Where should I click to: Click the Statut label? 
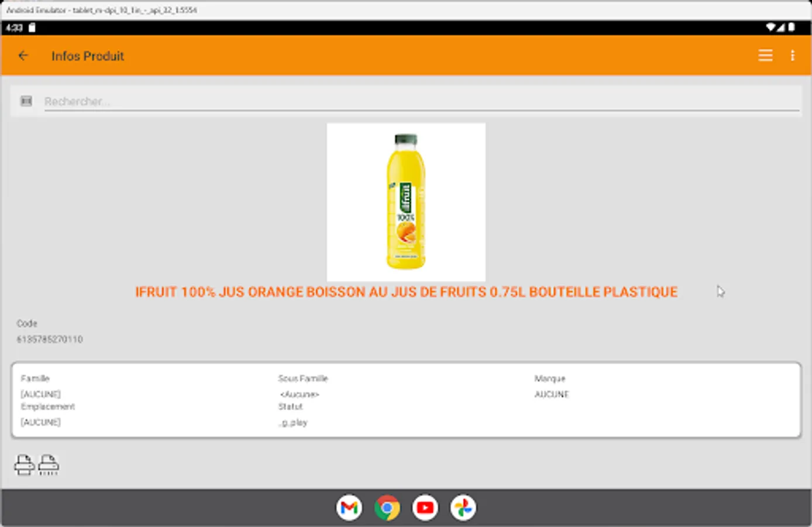[x=290, y=406]
